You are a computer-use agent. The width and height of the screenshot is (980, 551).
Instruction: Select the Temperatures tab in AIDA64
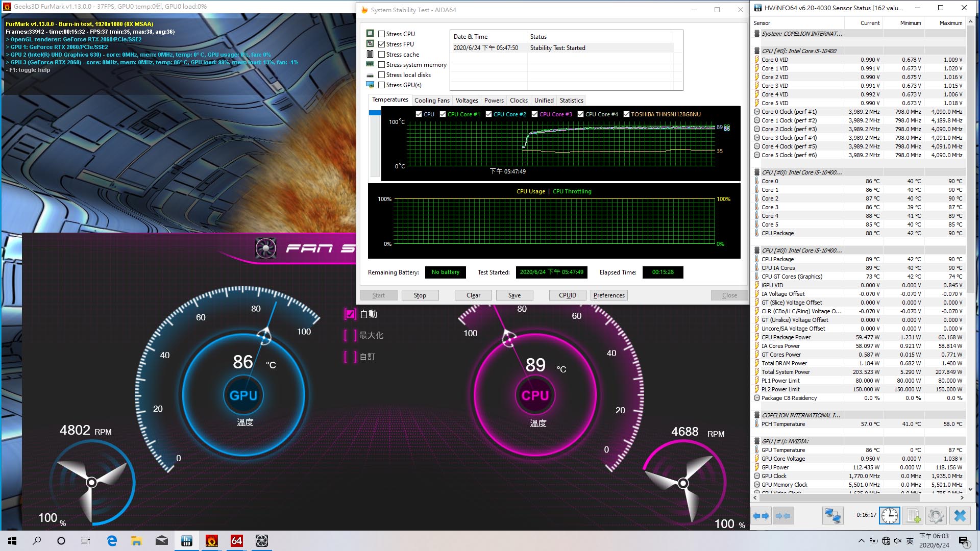pos(390,100)
